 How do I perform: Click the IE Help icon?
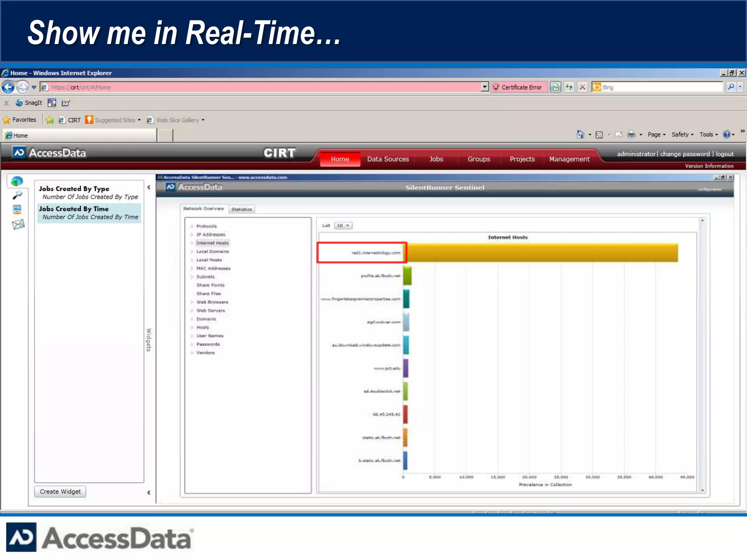727,135
